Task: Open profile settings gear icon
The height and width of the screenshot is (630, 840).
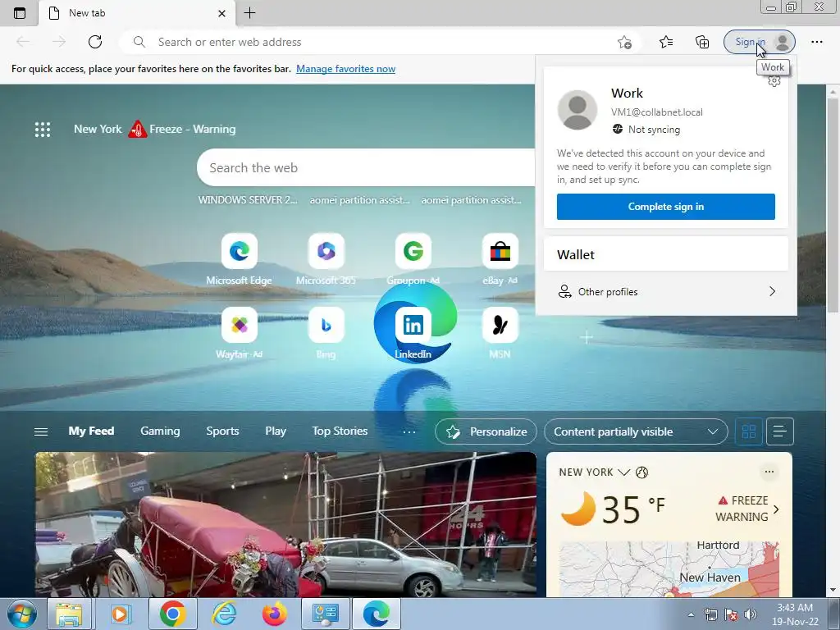Action: tap(774, 81)
